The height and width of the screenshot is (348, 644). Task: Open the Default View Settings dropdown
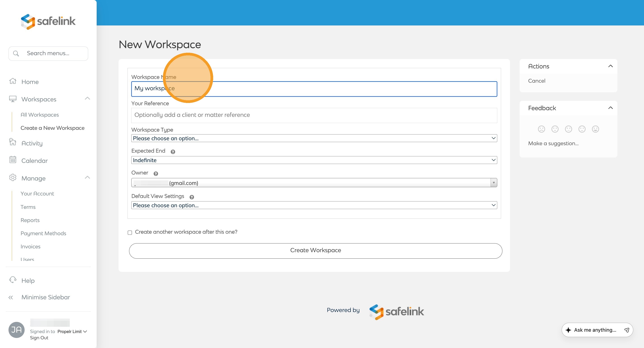314,205
